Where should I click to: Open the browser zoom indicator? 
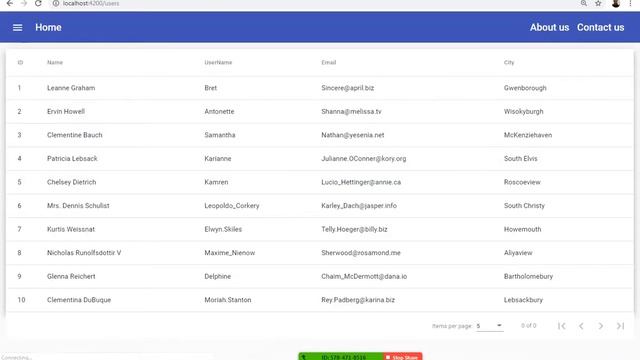pos(584,3)
